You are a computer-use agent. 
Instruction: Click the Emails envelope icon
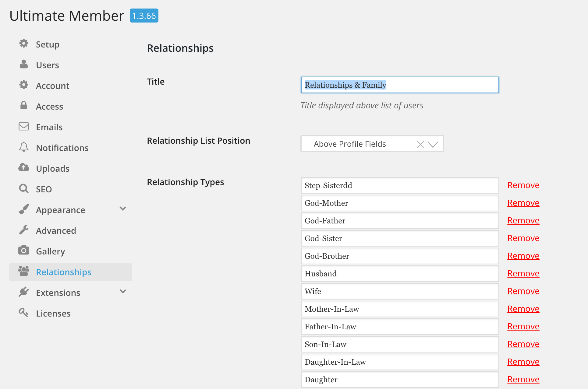point(24,126)
